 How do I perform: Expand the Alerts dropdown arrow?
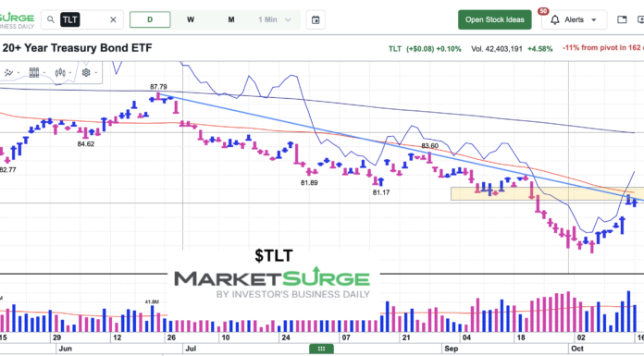(x=593, y=19)
